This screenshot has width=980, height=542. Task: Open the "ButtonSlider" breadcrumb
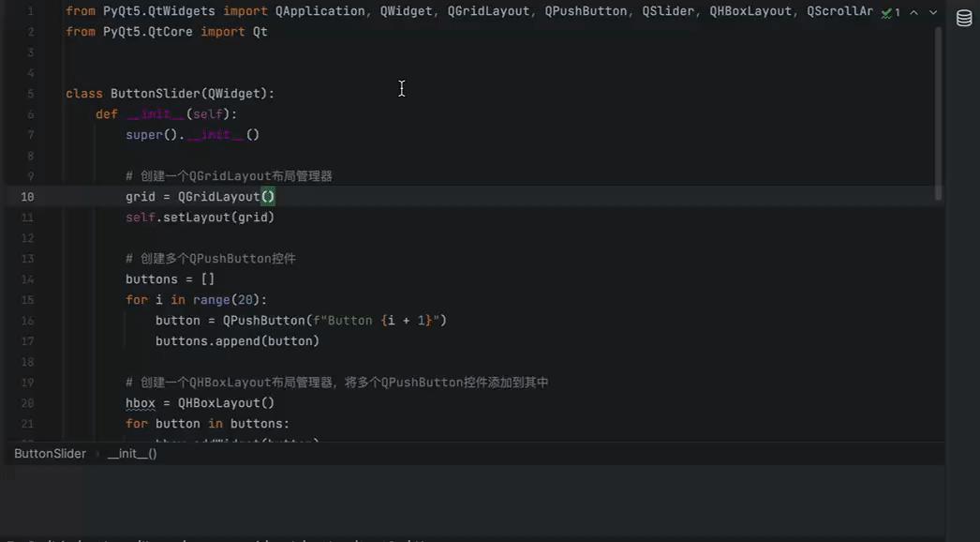pyautogui.click(x=50, y=453)
